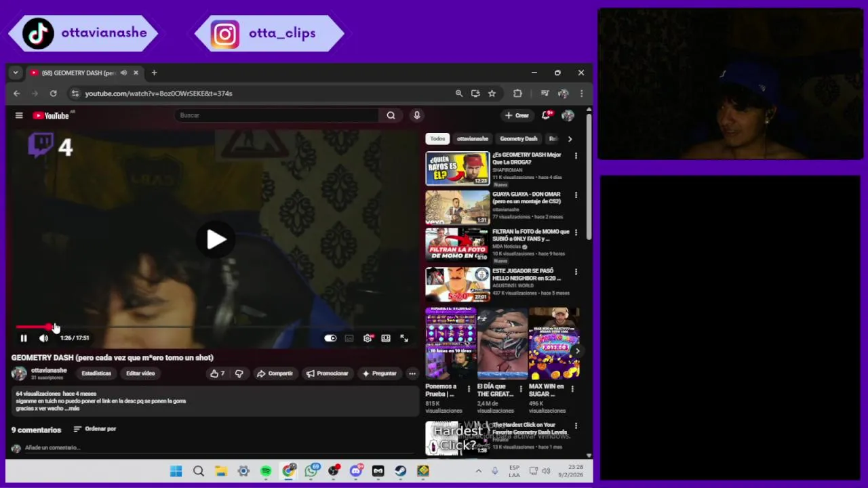Open Chrome media control icon
The height and width of the screenshot is (488, 868).
coord(545,94)
